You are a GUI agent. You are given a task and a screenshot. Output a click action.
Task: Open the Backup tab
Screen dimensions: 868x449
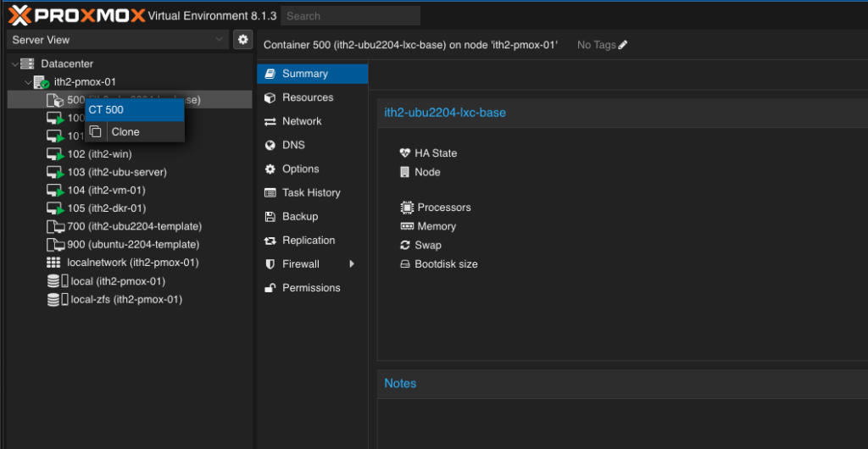[313, 216]
